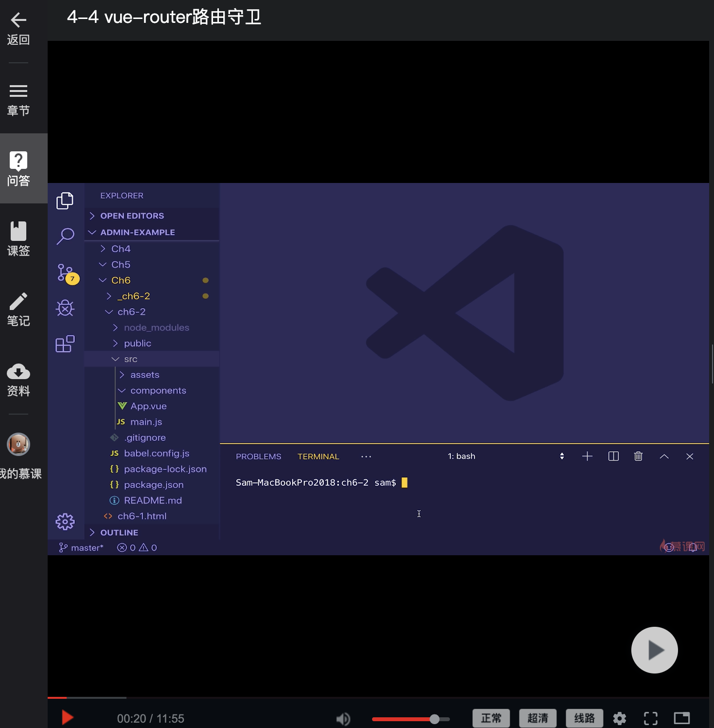Seek on the video progress bar

coord(378,698)
